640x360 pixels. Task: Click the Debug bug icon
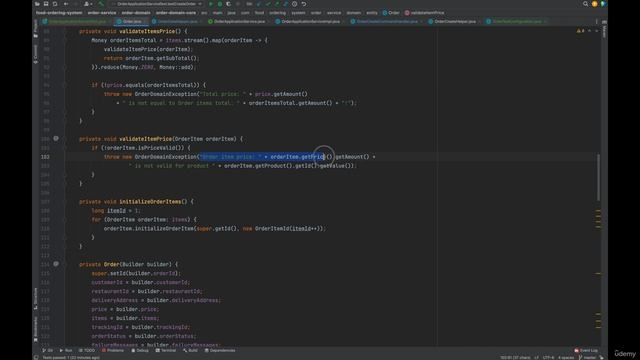pos(220,4)
